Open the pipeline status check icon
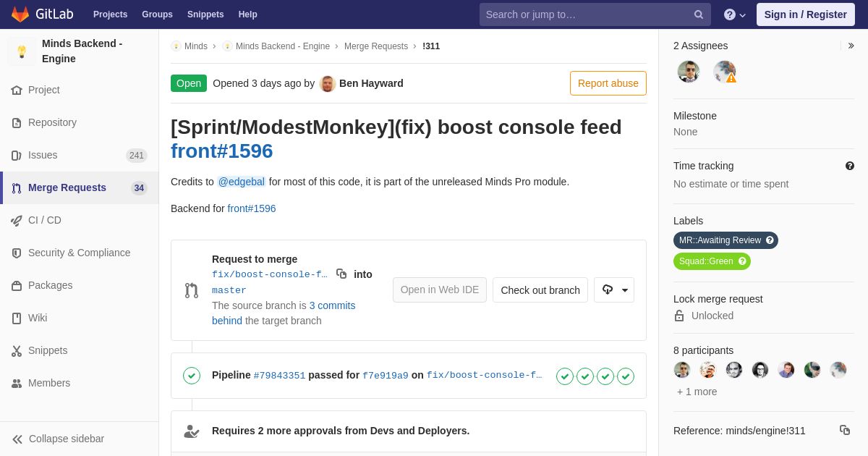 (x=192, y=376)
